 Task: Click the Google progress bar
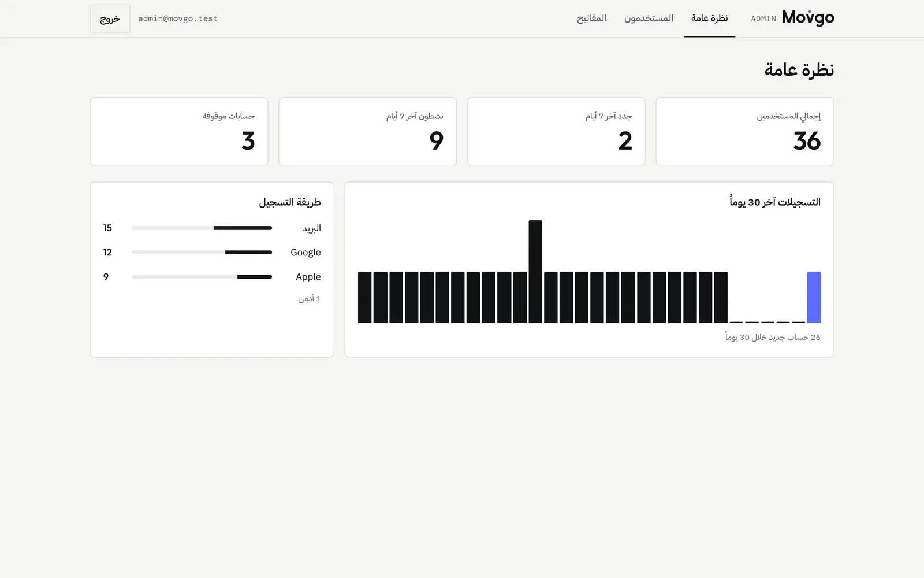coord(202,252)
